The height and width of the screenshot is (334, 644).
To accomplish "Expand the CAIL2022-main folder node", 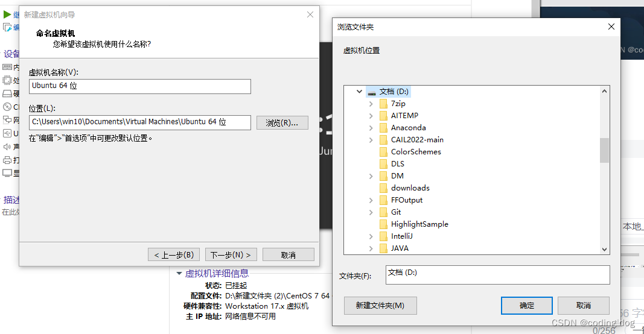I will point(371,140).
